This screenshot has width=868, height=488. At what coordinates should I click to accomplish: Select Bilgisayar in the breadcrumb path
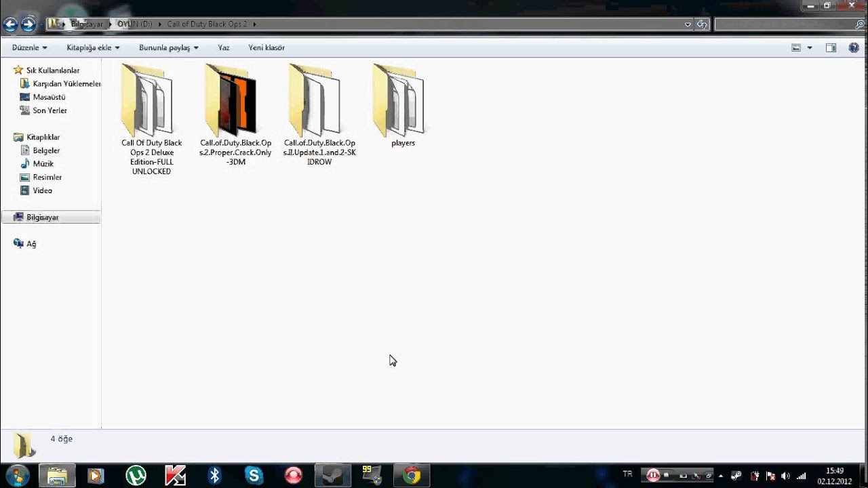(87, 24)
